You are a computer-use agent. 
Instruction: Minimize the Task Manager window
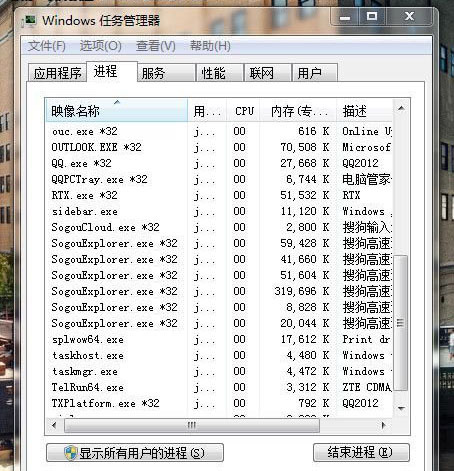tap(345, 17)
